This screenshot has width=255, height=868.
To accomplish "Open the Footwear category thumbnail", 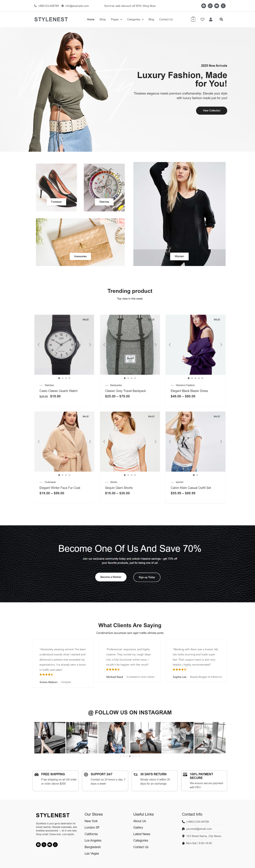I will coord(56,187).
